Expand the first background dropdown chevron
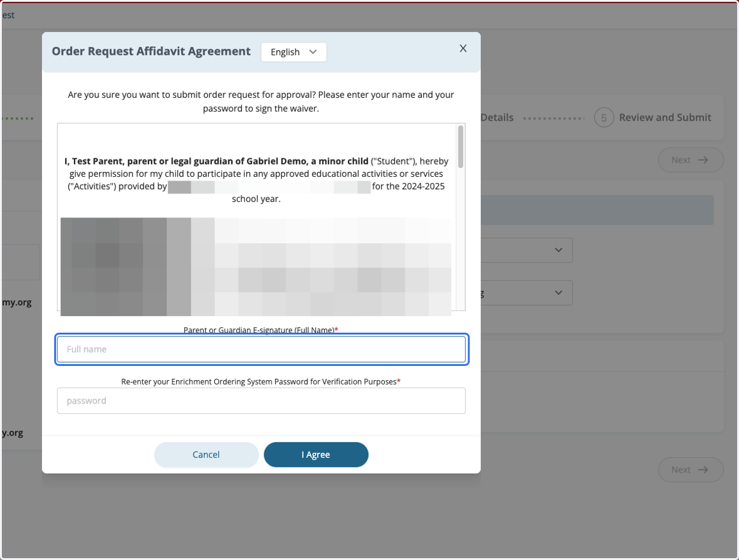Screen dimensions: 739x560 pos(559,250)
